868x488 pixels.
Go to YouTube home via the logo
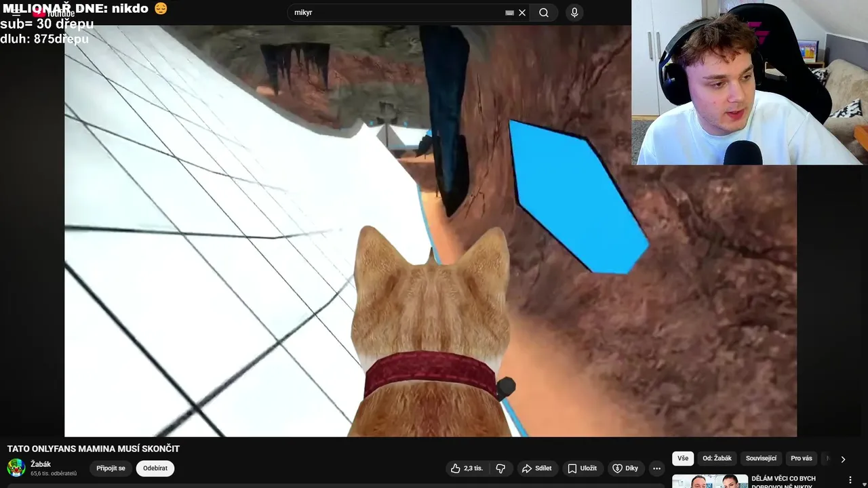click(54, 14)
